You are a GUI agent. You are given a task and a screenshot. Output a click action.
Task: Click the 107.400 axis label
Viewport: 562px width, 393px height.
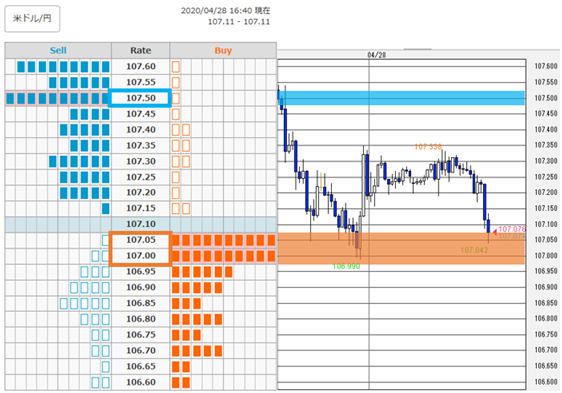tap(546, 129)
